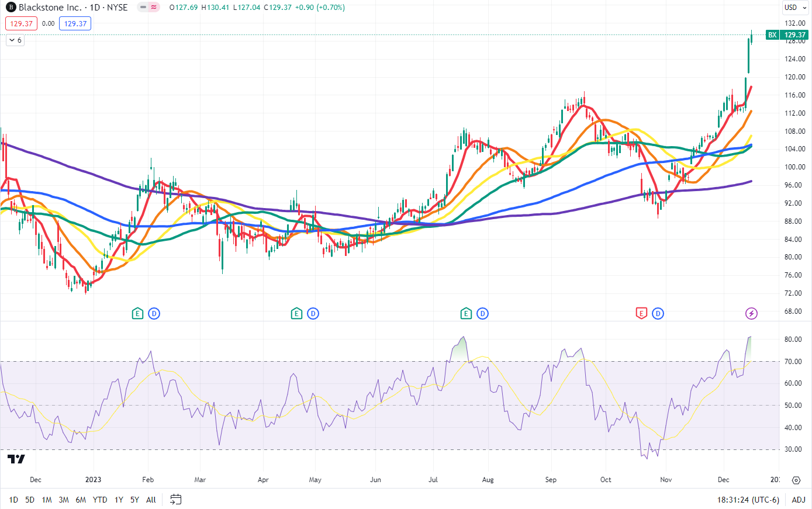
Task: Click the E earnings marker near late April
Action: [x=296, y=314]
